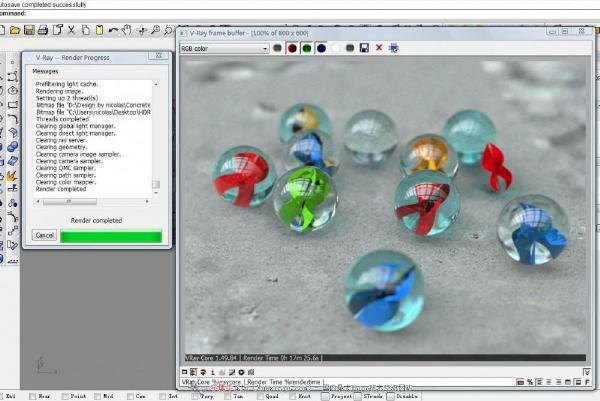Click the bold F font icon in stamp toolbar
600x401 pixels.
[587, 382]
